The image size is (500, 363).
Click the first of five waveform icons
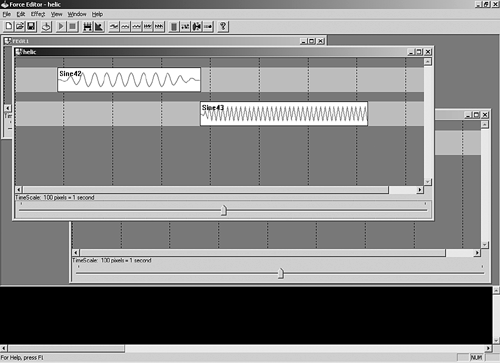(x=114, y=26)
